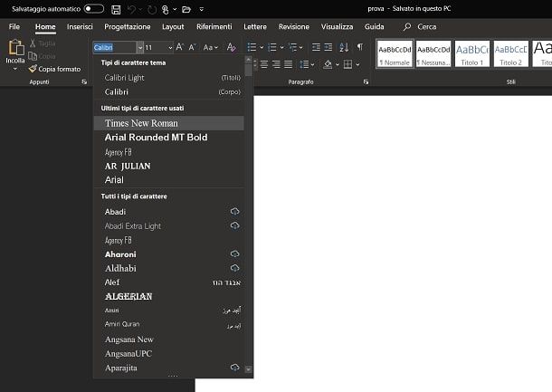Open the font size dropdown arrow
The image size is (552, 392).
pyautogui.click(x=170, y=47)
